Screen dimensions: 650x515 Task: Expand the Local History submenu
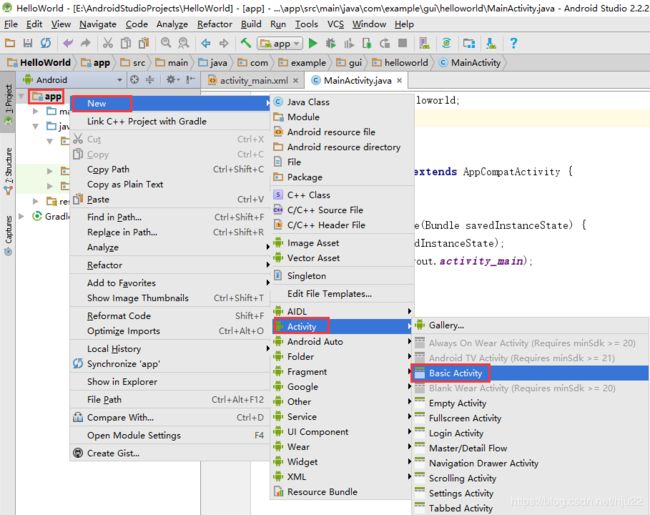[x=170, y=349]
